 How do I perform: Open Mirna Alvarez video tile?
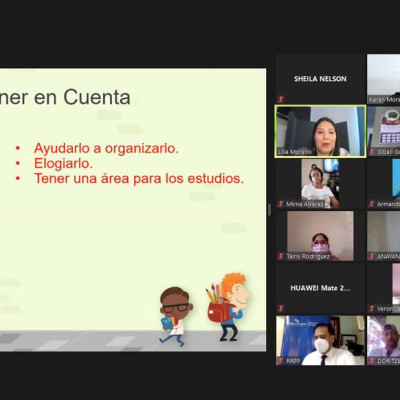coord(321,184)
